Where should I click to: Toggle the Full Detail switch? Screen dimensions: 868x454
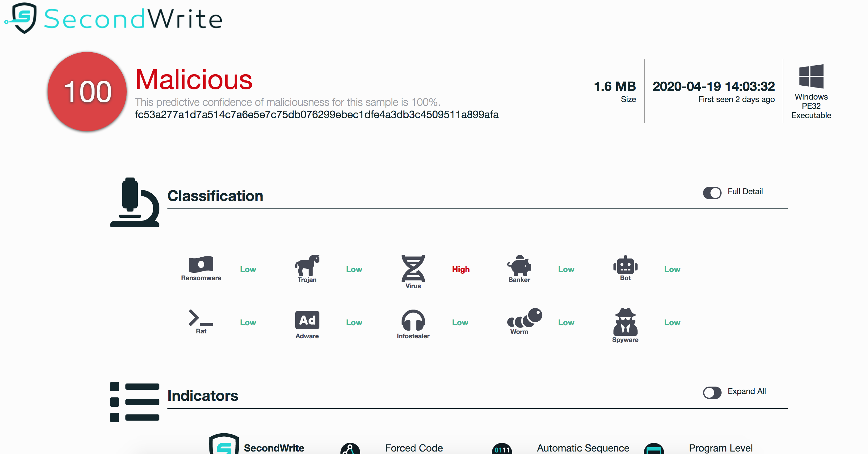[x=712, y=193]
